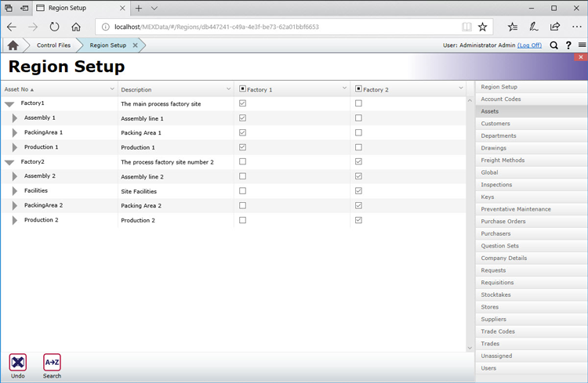Viewport: 588px width, 383px height.
Task: Collapse the Factory1 tree node
Action: click(9, 104)
